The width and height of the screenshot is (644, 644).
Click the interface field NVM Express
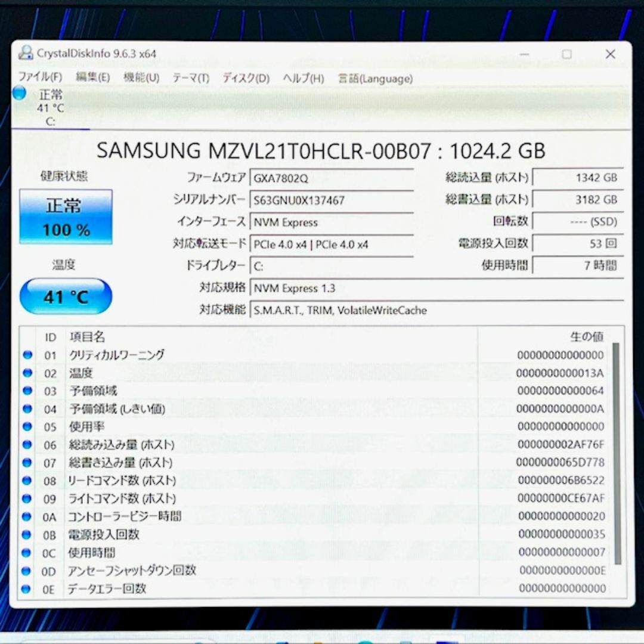(x=332, y=222)
